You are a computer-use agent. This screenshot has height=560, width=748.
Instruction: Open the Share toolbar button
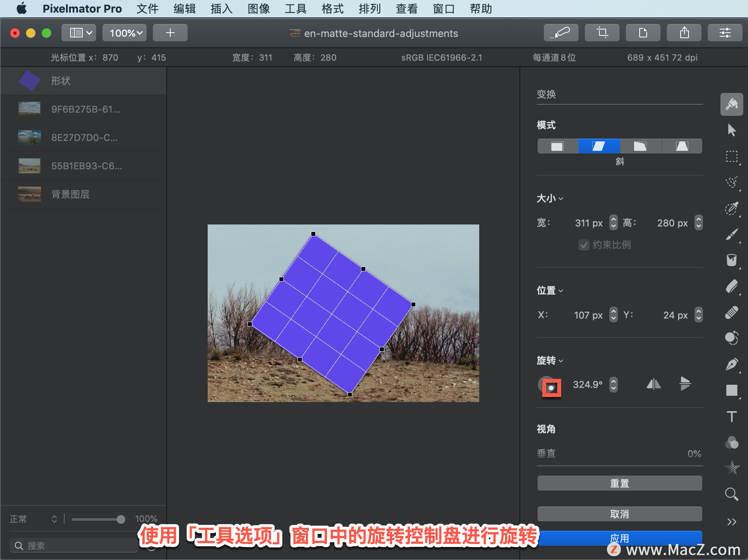point(684,33)
